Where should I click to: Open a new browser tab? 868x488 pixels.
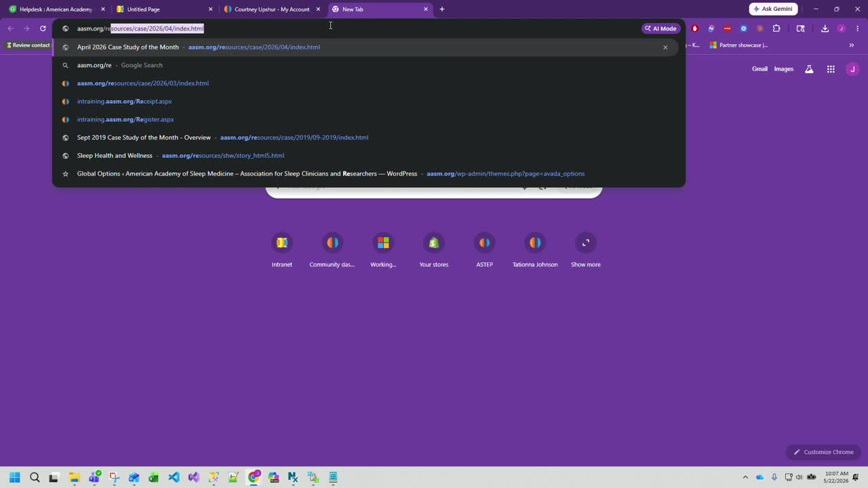(x=442, y=9)
